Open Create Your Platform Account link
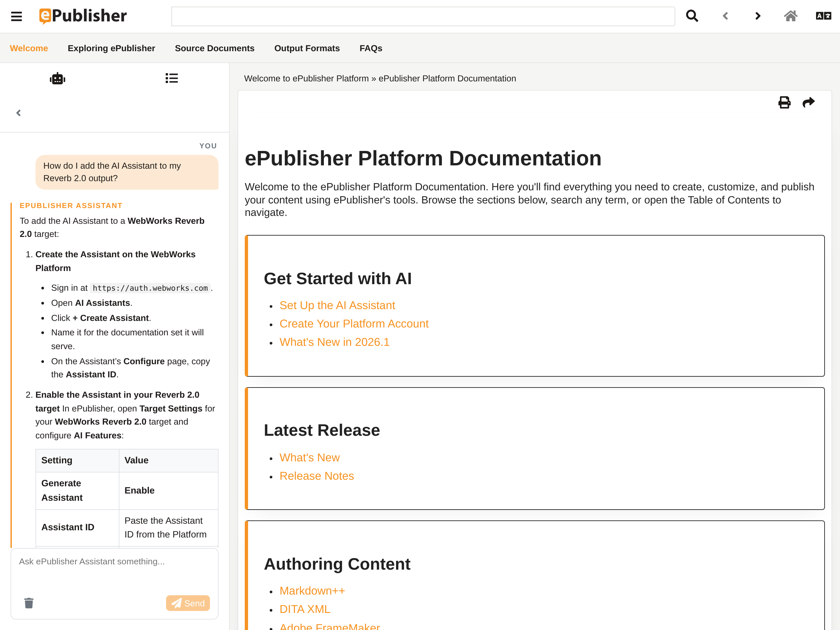840x630 pixels. 354,323
